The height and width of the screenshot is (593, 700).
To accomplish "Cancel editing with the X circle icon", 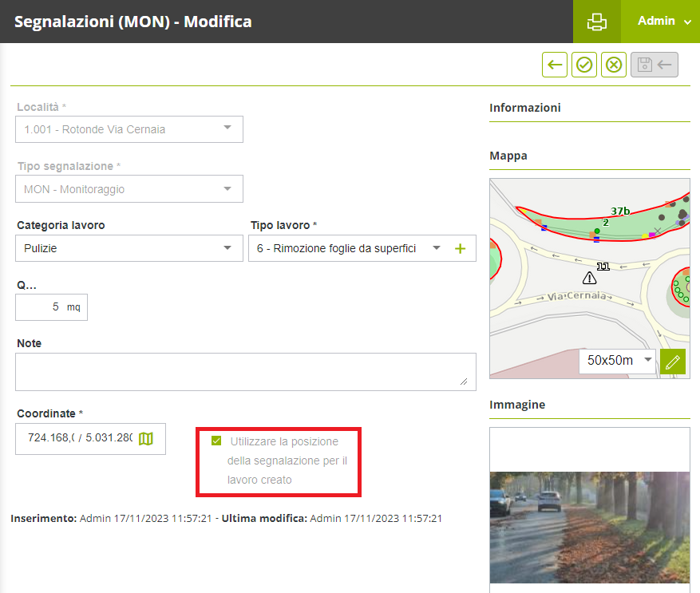I will tap(614, 65).
